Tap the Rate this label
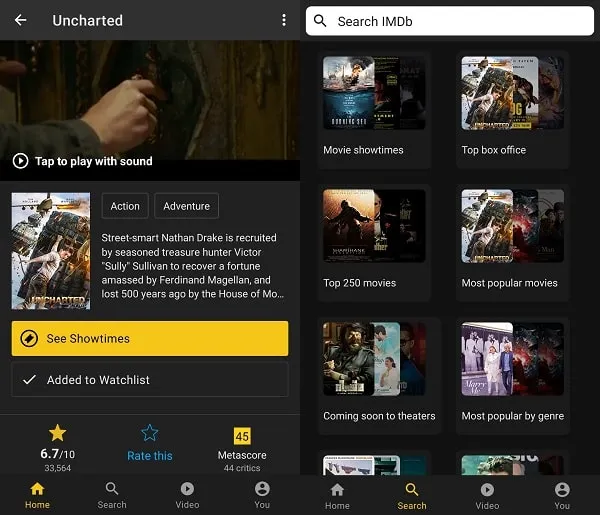Image resolution: width=600 pixels, height=515 pixels. click(150, 456)
